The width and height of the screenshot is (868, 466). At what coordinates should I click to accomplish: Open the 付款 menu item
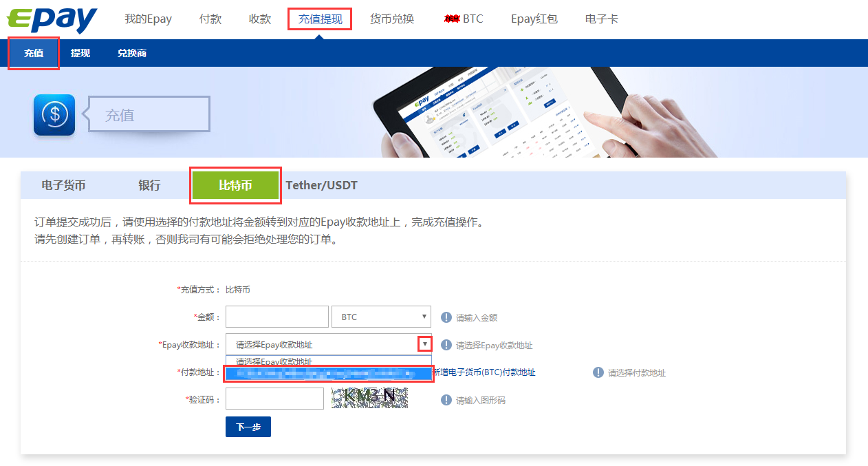(210, 19)
